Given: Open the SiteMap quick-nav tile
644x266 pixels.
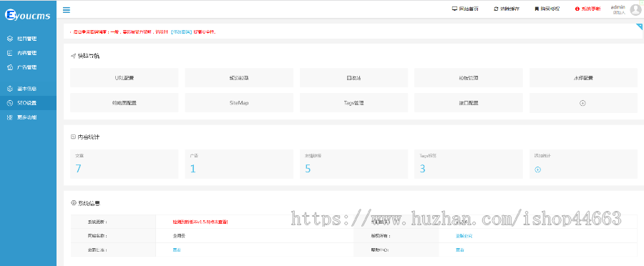Looking at the screenshot, I should [x=239, y=103].
